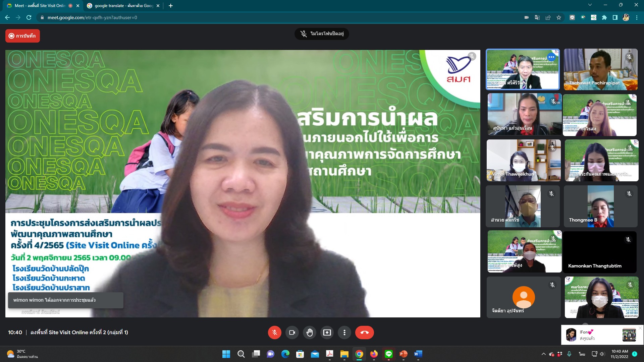The height and width of the screenshot is (362, 644).
Task: Open Chrome three-dot menu
Action: [637, 17]
